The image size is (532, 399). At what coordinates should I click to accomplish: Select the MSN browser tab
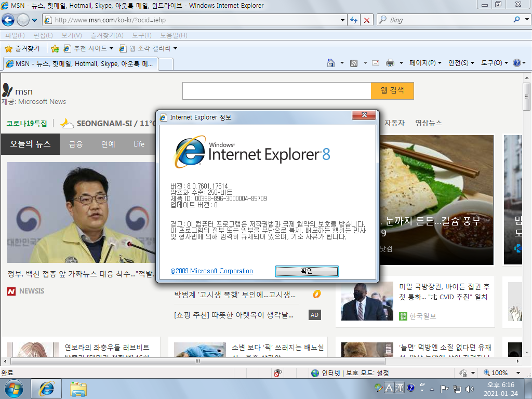pos(81,64)
